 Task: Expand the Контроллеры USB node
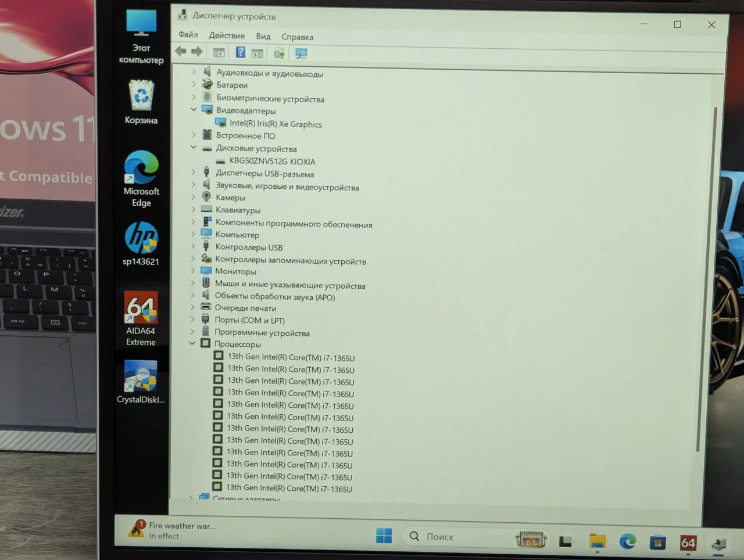(193, 246)
